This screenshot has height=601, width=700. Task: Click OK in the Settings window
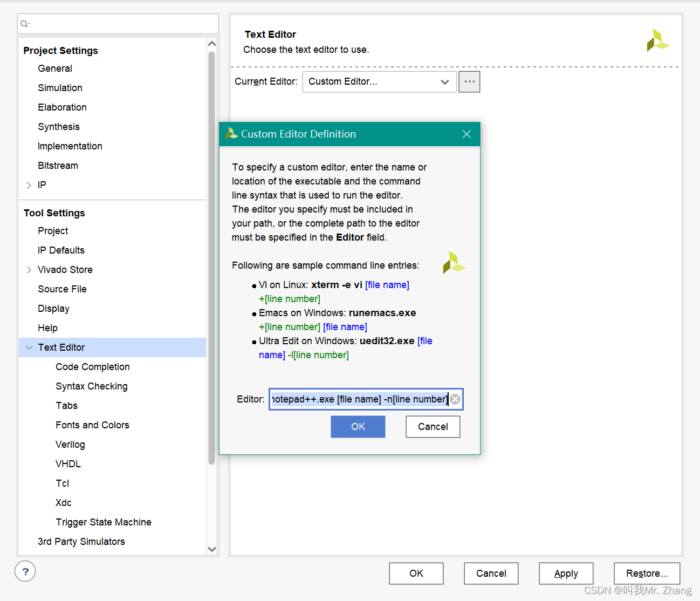[x=416, y=573]
